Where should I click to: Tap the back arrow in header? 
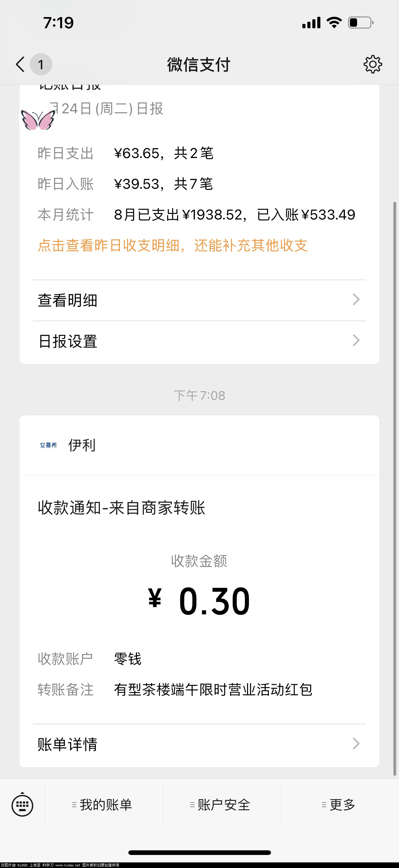click(20, 64)
